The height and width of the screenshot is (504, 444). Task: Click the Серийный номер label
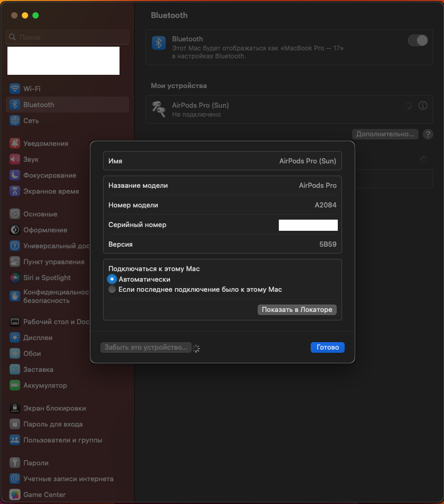tap(138, 225)
